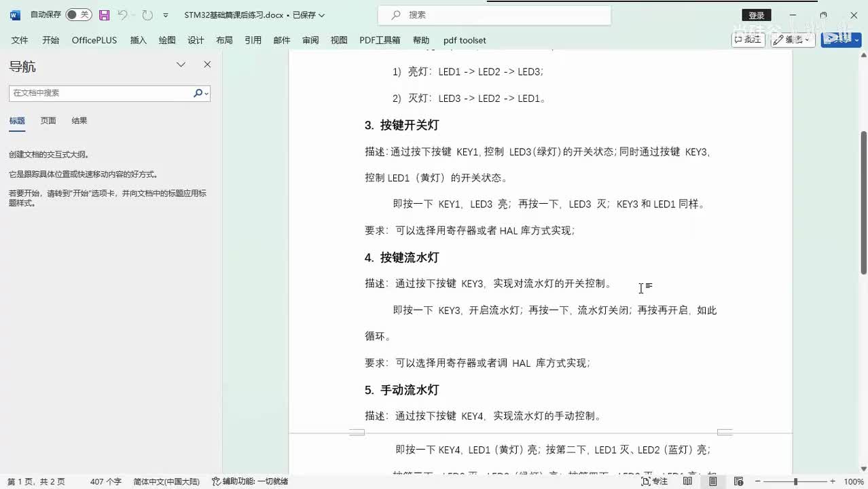
Task: Switch to the PDF工具箱 ribbon tab
Action: 380,40
